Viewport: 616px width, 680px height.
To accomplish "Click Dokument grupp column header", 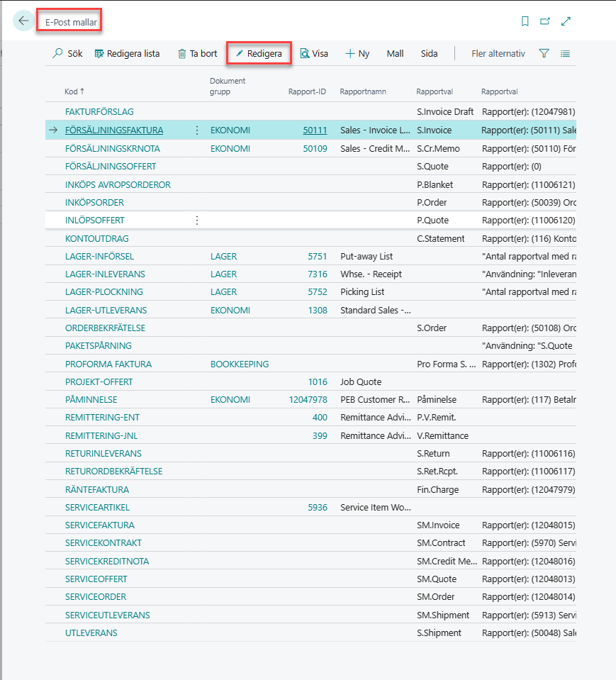I will click(228, 87).
